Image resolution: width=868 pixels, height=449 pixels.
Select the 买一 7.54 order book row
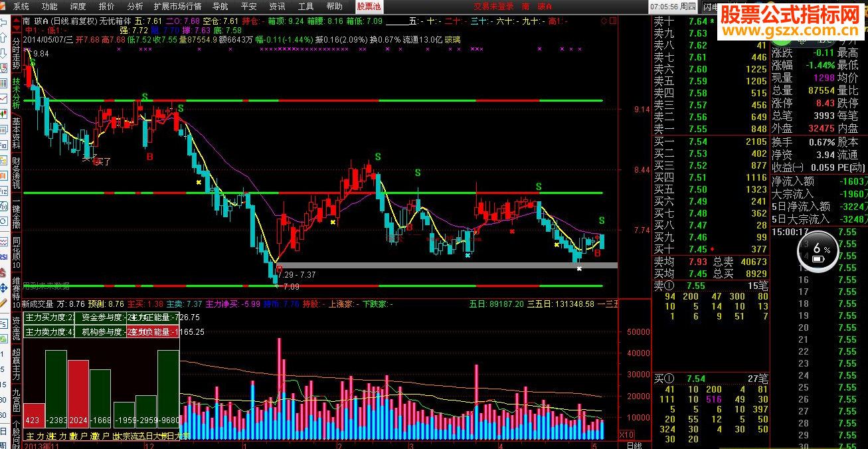pos(710,141)
